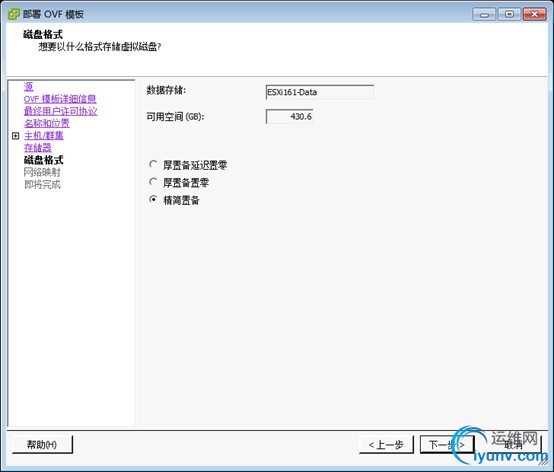554x472 pixels.
Task: Close the 部署 OVF 模板 window
Action: coord(534,14)
